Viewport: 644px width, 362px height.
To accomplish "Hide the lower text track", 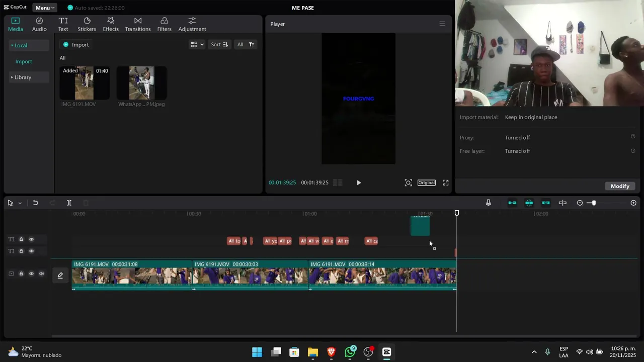I will coord(31,251).
